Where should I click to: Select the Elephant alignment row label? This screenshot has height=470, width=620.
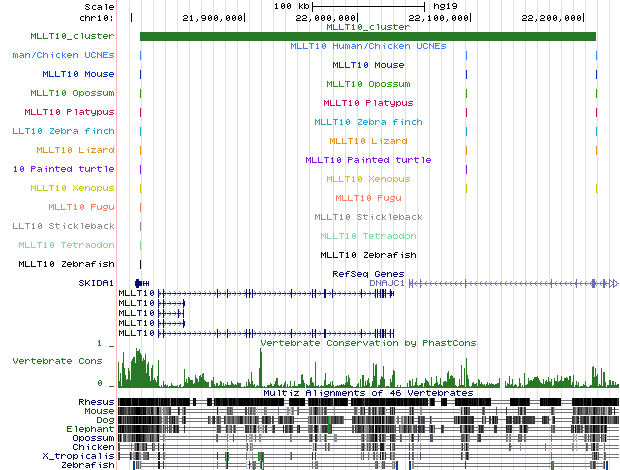pyautogui.click(x=92, y=429)
